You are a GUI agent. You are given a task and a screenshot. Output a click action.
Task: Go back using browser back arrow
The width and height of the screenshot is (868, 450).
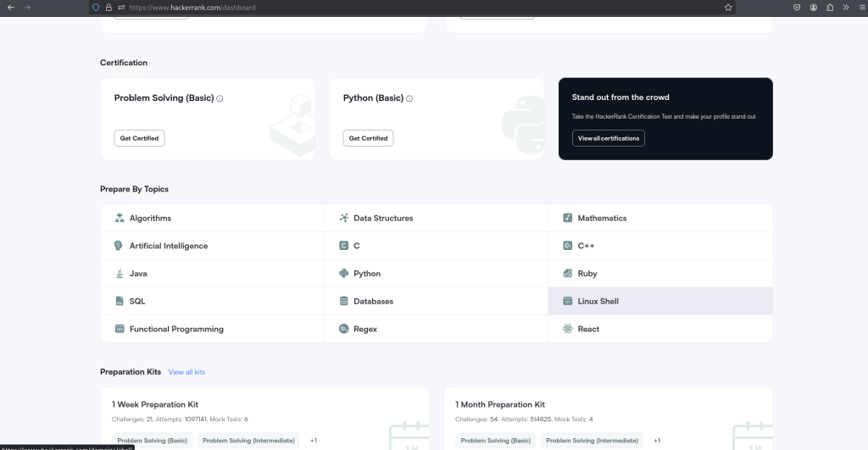pyautogui.click(x=10, y=7)
